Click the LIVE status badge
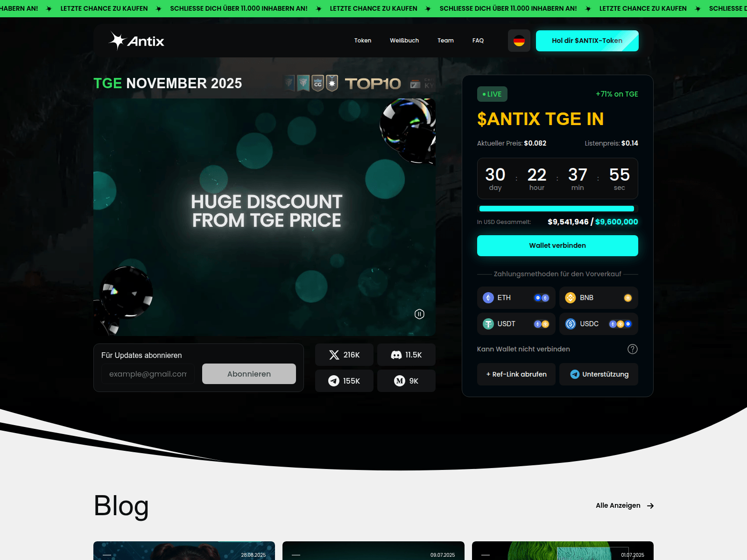 (492, 94)
